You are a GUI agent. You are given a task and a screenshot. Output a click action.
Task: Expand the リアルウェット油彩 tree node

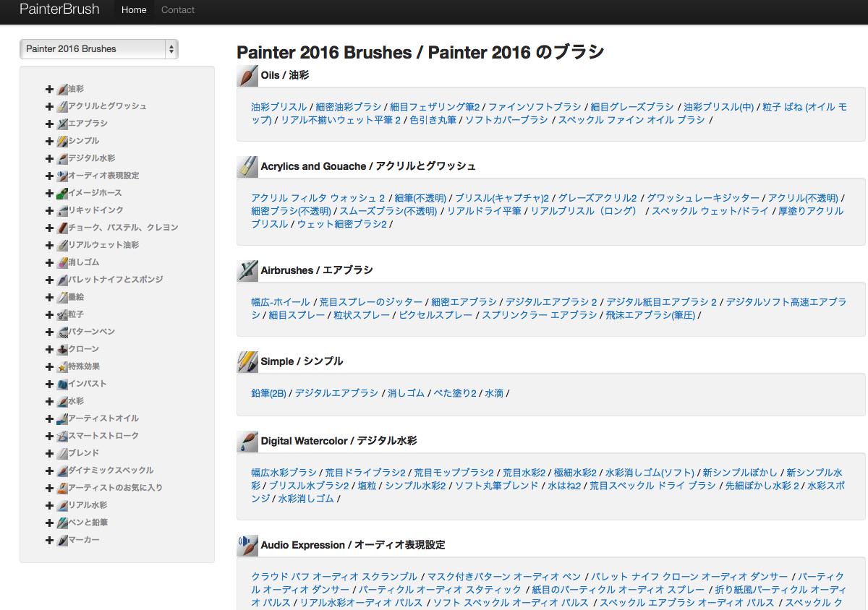pyautogui.click(x=49, y=245)
